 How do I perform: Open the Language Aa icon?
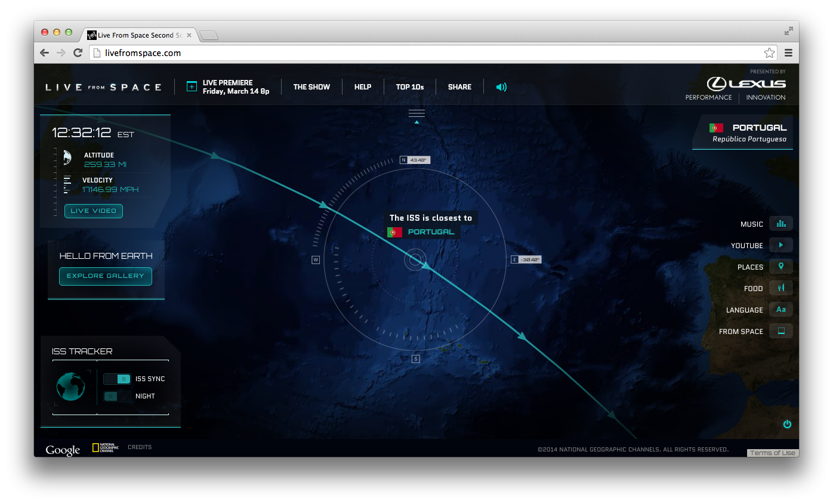pyautogui.click(x=781, y=310)
